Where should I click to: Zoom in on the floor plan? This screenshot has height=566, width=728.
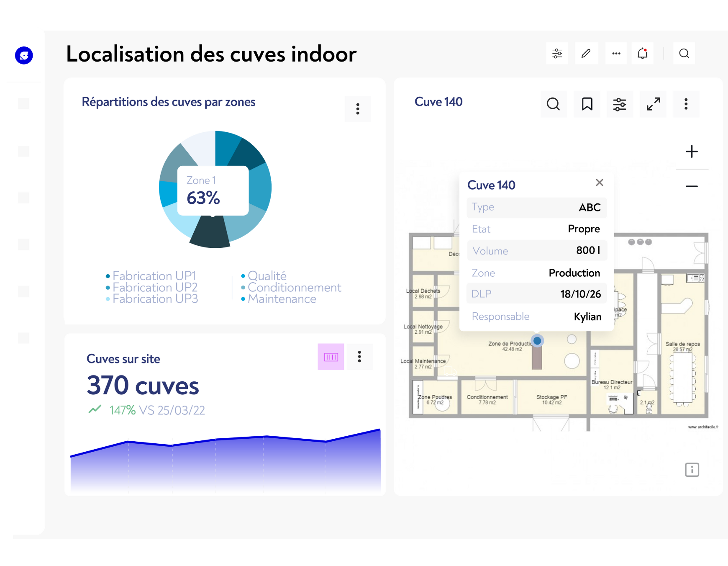click(692, 152)
